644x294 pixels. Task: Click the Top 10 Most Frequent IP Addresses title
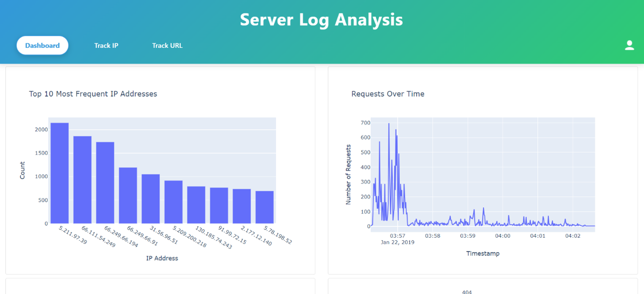pos(93,94)
